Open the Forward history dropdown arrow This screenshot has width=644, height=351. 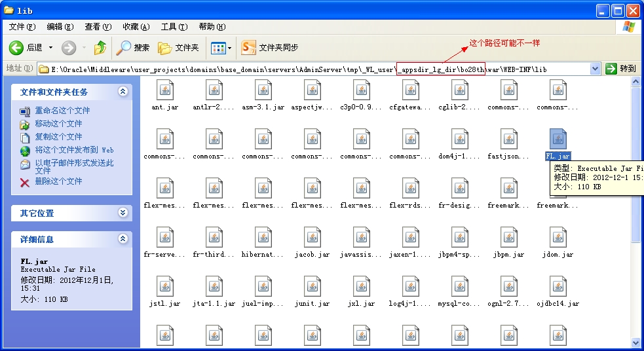tap(85, 48)
